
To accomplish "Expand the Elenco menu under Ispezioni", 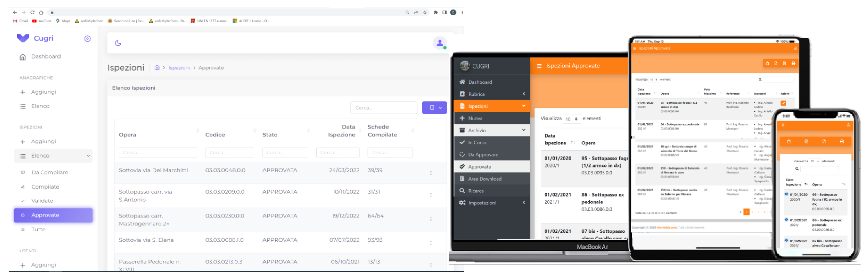I will tap(53, 156).
